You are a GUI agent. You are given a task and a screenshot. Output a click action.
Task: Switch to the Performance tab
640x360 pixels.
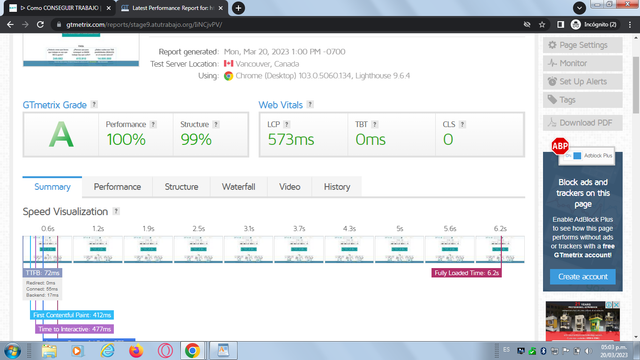[117, 187]
